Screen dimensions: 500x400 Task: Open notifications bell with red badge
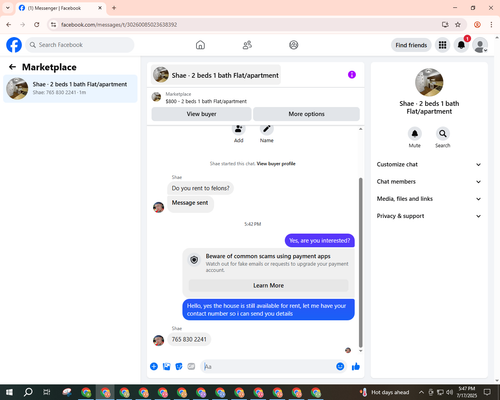461,45
